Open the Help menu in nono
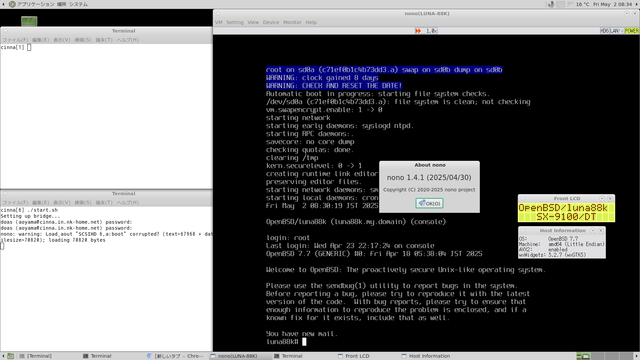 311,22
